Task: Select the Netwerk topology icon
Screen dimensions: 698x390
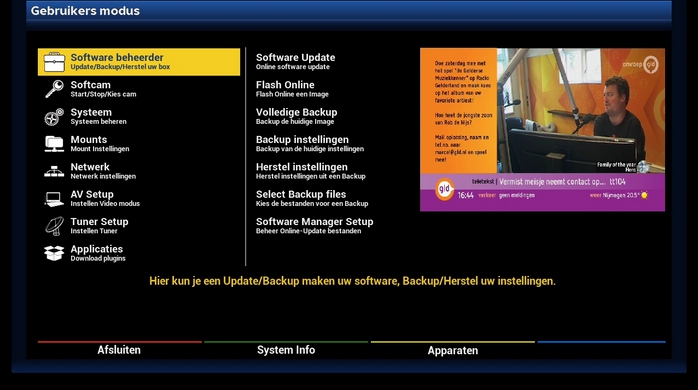Action: [54, 171]
